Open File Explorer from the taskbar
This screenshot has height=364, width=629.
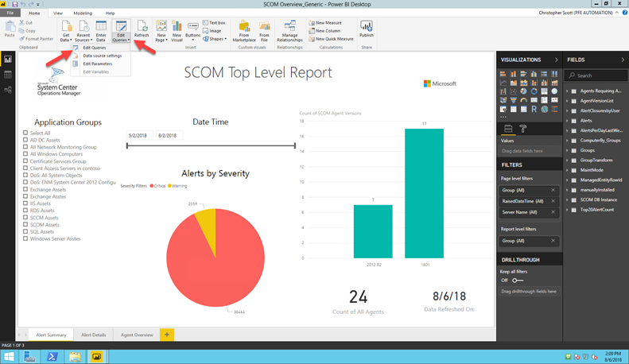(75, 356)
